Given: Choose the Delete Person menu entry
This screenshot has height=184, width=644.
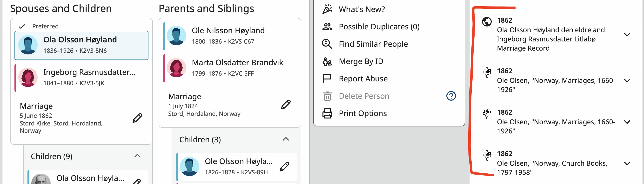Looking at the screenshot, I should (x=364, y=96).
